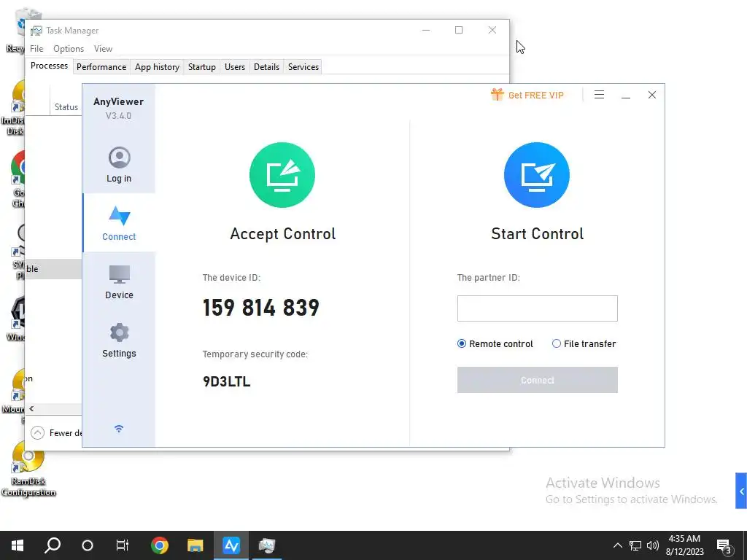Switch to the App history tab
This screenshot has width=747, height=560.
157,67
